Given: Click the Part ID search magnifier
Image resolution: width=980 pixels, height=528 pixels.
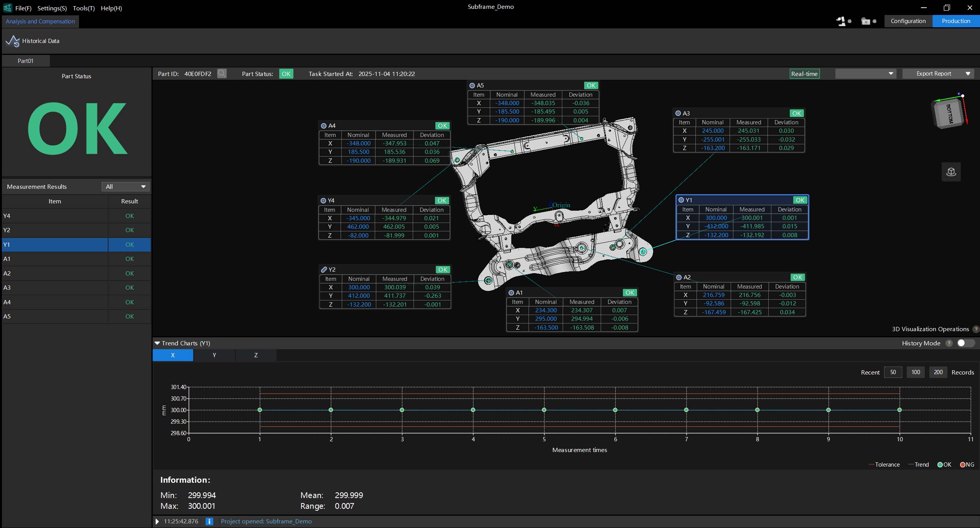Looking at the screenshot, I should pos(221,73).
